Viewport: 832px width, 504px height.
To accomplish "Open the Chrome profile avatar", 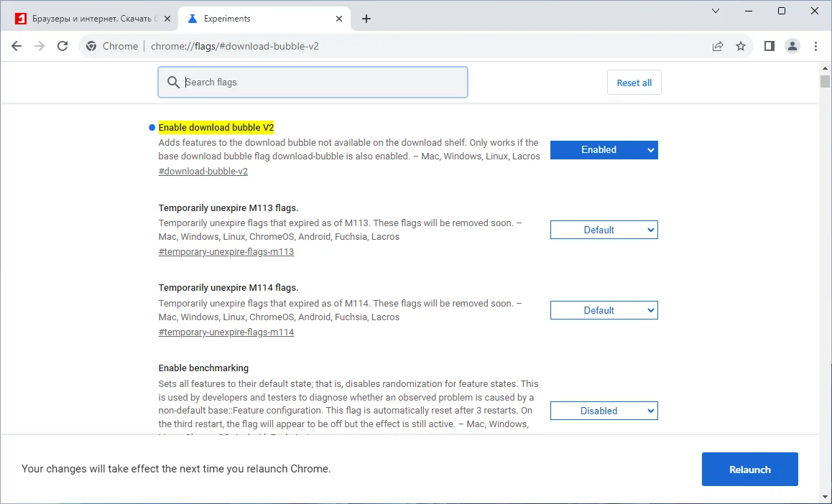I will click(x=792, y=46).
